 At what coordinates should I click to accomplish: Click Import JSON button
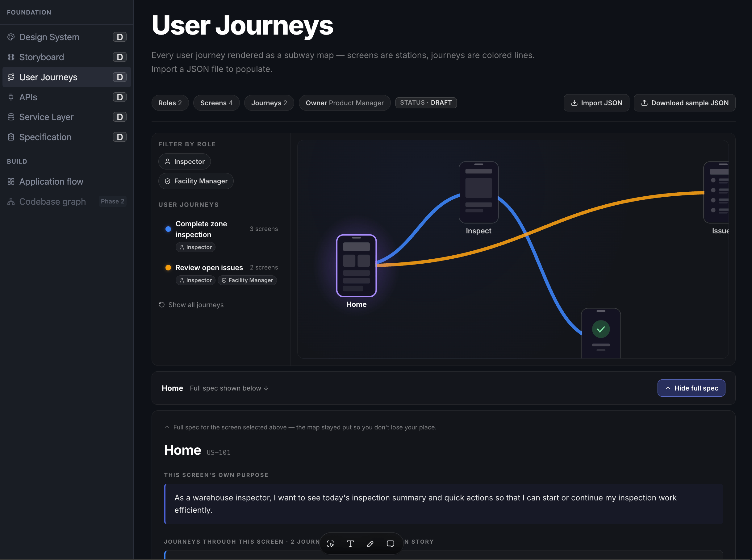596,103
